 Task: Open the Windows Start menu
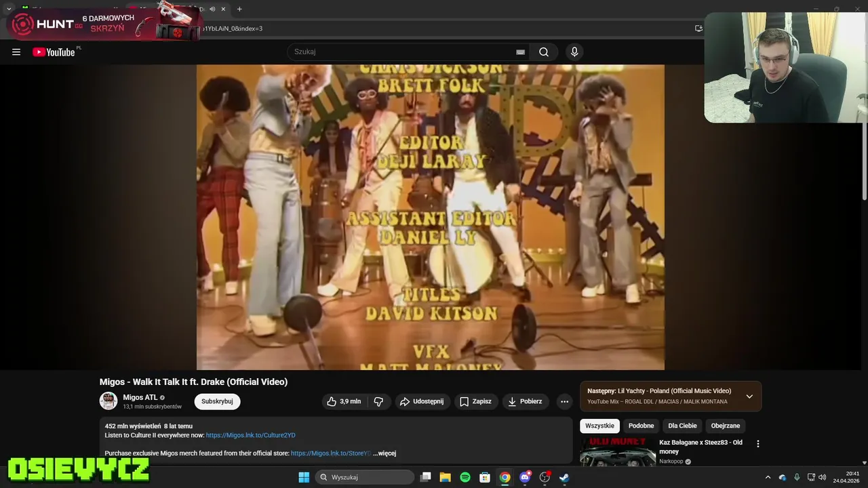304,477
